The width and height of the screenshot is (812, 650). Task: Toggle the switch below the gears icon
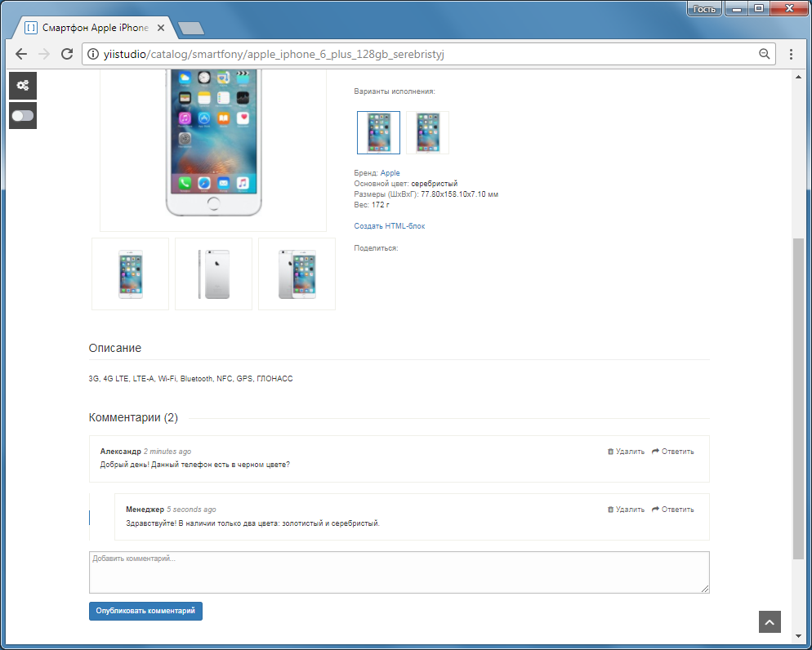[23, 115]
